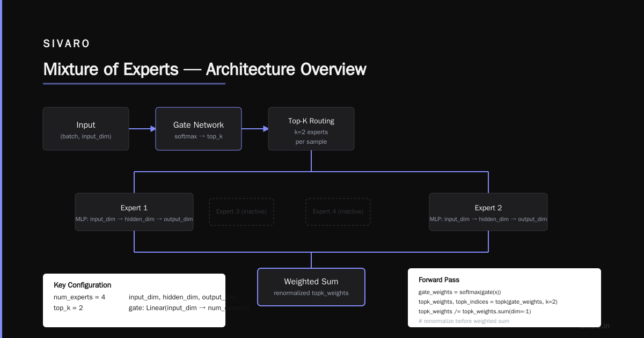This screenshot has height=338, width=644.
Task: Click the top_k = 2 setting text
Action: coord(68,308)
